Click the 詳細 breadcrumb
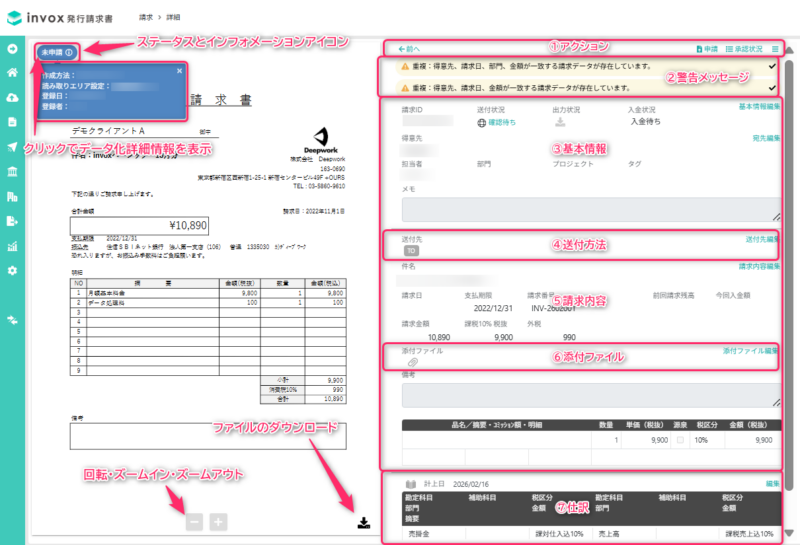The image size is (800, 545). click(173, 17)
